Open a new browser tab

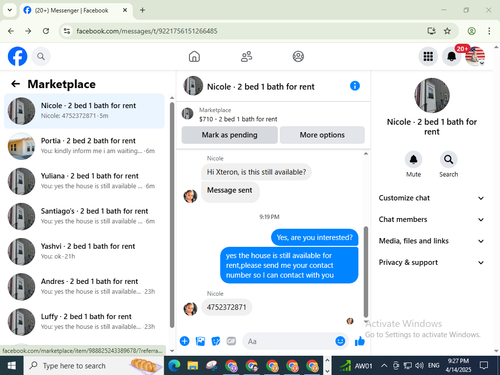coord(142,10)
